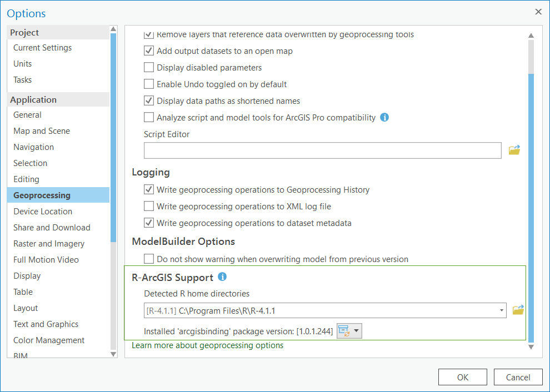550x392 pixels.
Task: Open Learn more about geoprocessing options link
Action: tap(207, 345)
